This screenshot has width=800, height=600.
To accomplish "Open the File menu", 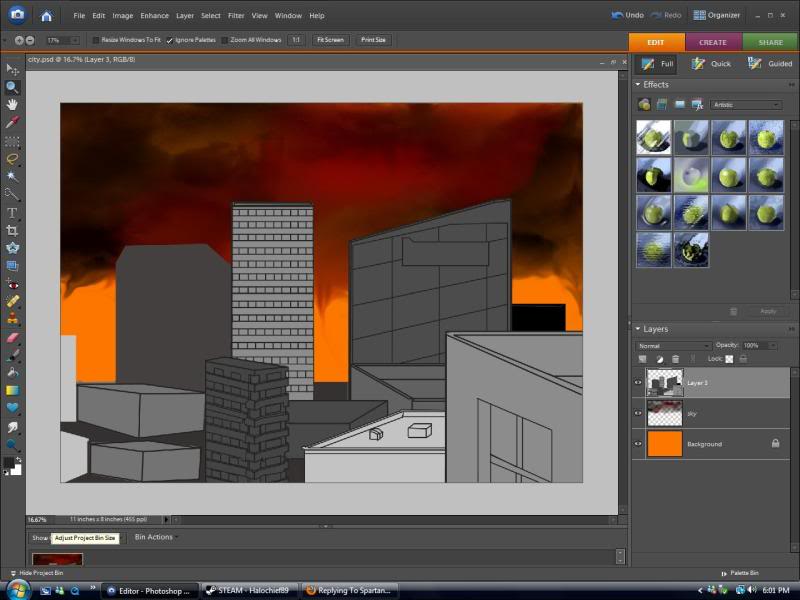I will tap(79, 16).
